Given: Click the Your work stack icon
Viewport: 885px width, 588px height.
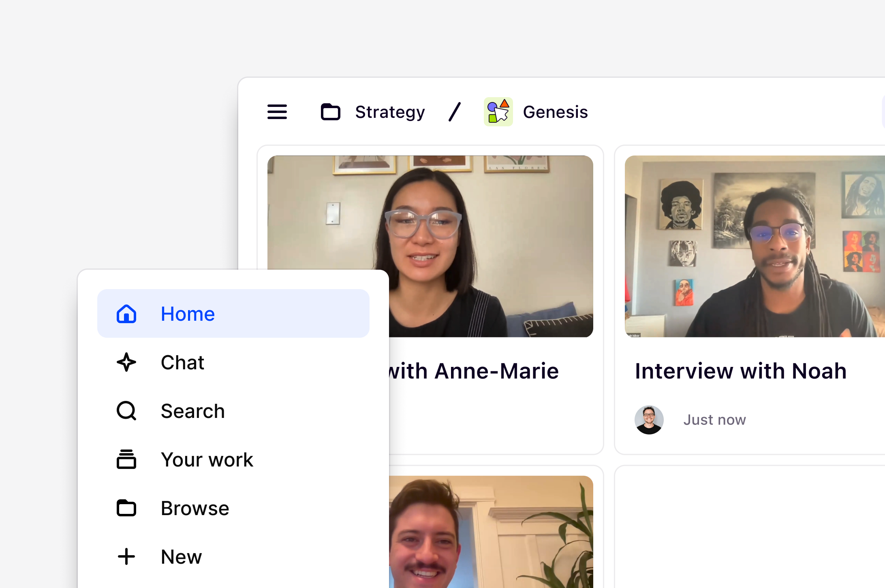Looking at the screenshot, I should pyautogui.click(x=126, y=459).
